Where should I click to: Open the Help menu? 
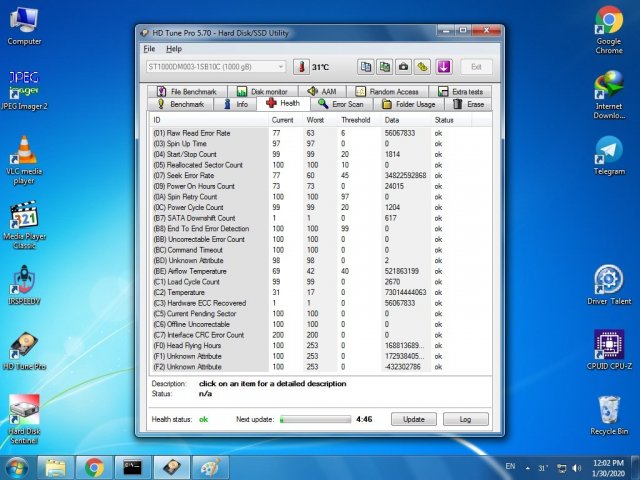coord(174,48)
